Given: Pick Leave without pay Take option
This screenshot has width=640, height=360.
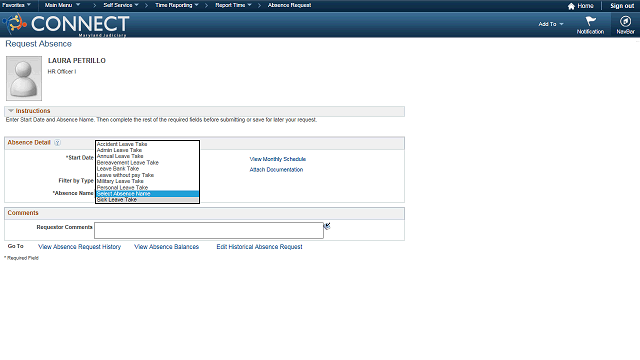Looking at the screenshot, I should (147, 175).
